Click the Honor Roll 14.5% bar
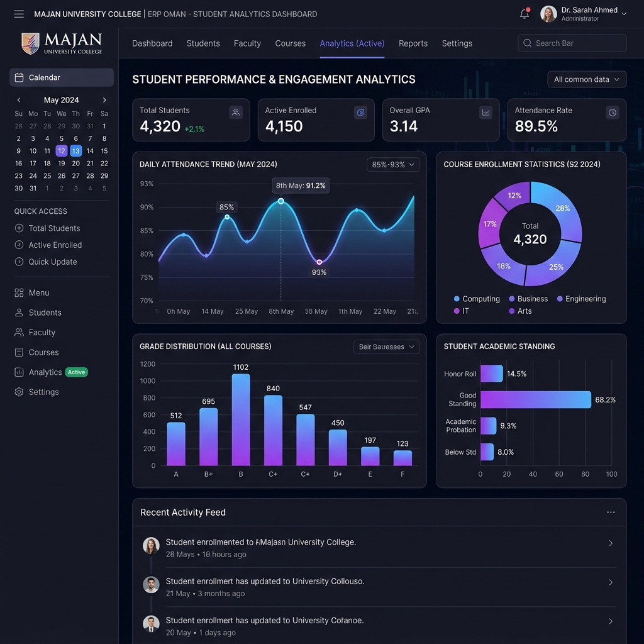The height and width of the screenshot is (644, 644). click(x=492, y=374)
